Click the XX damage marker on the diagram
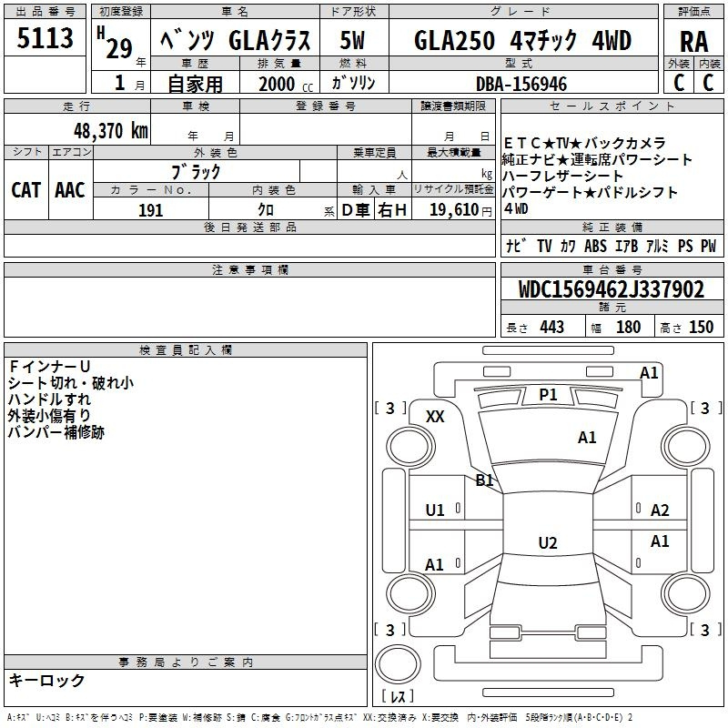The image size is (728, 728). [x=435, y=416]
